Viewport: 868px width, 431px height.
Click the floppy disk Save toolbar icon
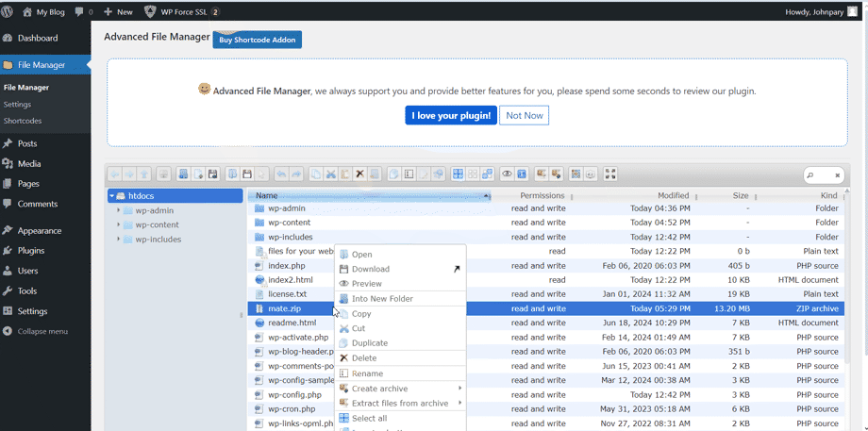(x=246, y=174)
